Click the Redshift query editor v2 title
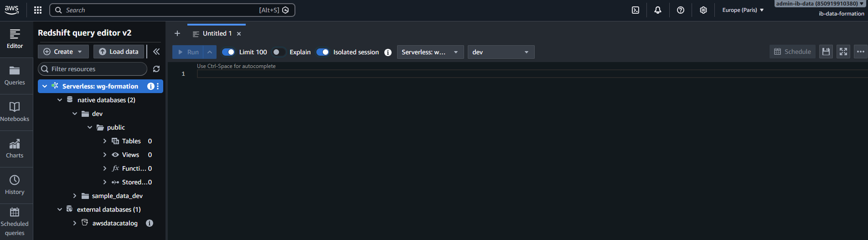The width and height of the screenshot is (868, 240). pos(85,33)
